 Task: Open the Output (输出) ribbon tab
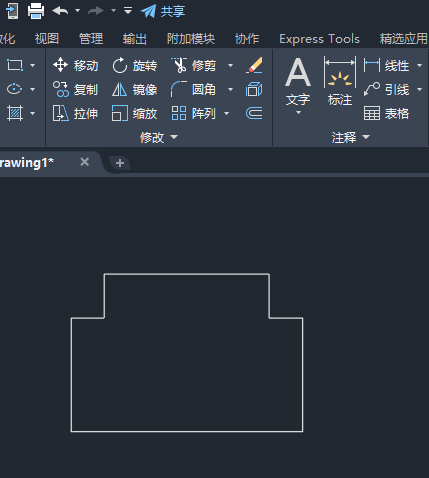pos(135,39)
